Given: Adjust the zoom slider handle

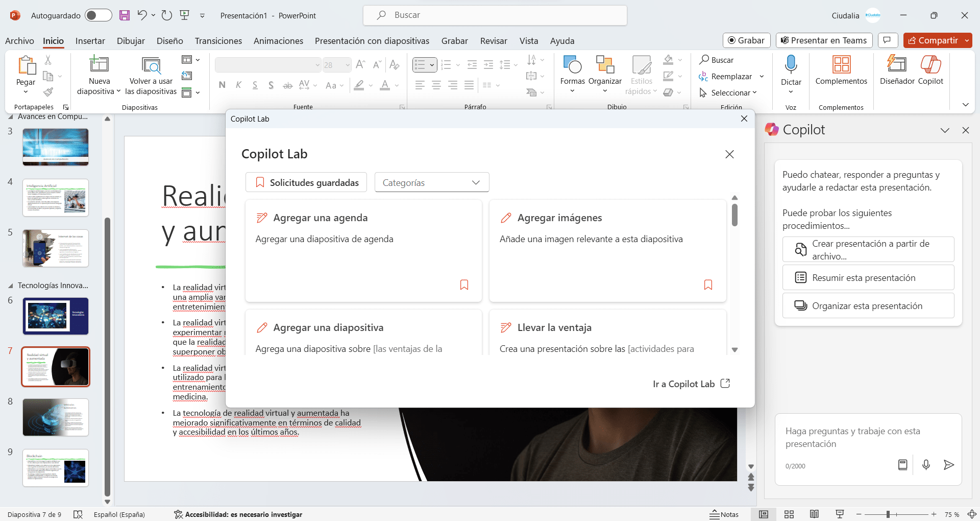Looking at the screenshot, I should [x=888, y=514].
